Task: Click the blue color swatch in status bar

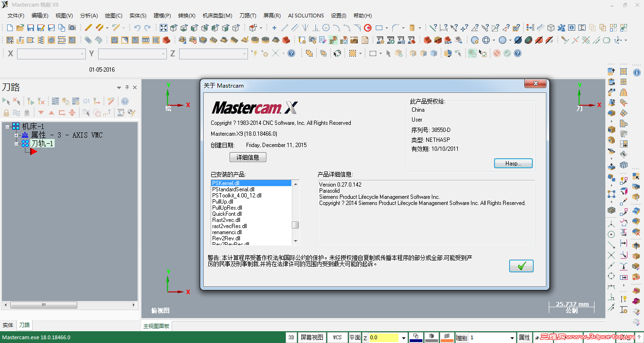Action: (x=416, y=337)
